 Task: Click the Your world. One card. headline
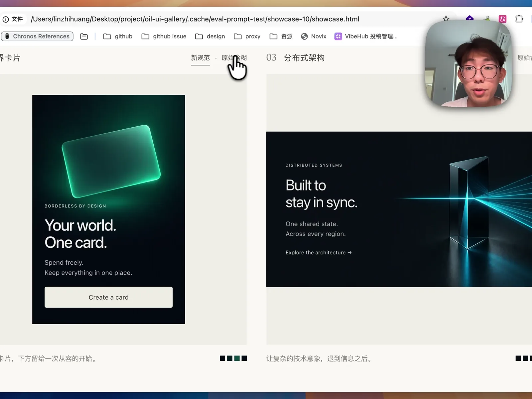[80, 234]
